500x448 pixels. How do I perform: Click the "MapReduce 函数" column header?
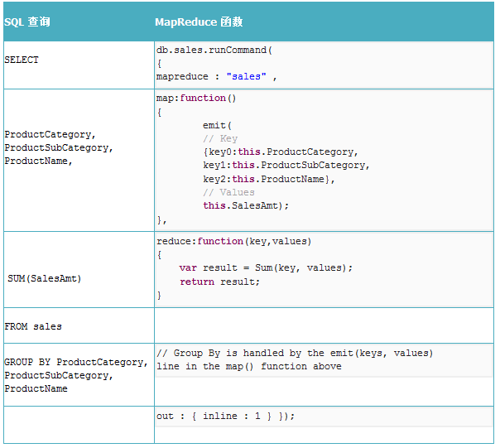tap(199, 22)
